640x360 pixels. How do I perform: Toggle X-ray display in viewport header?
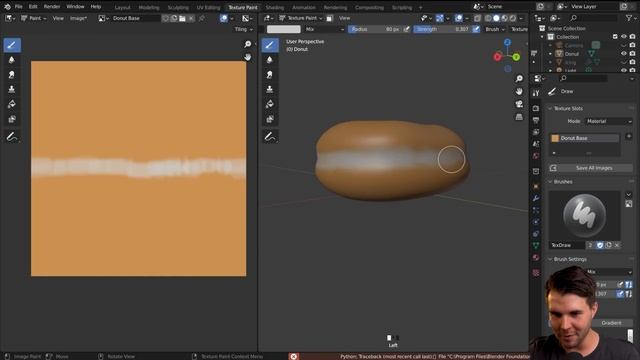477,18
